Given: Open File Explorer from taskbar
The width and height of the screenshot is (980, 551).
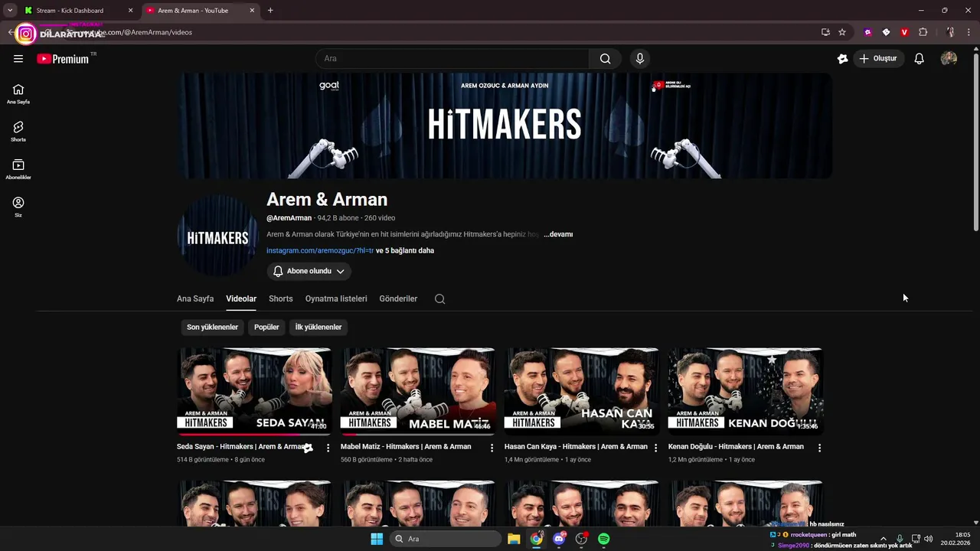Looking at the screenshot, I should click(514, 539).
